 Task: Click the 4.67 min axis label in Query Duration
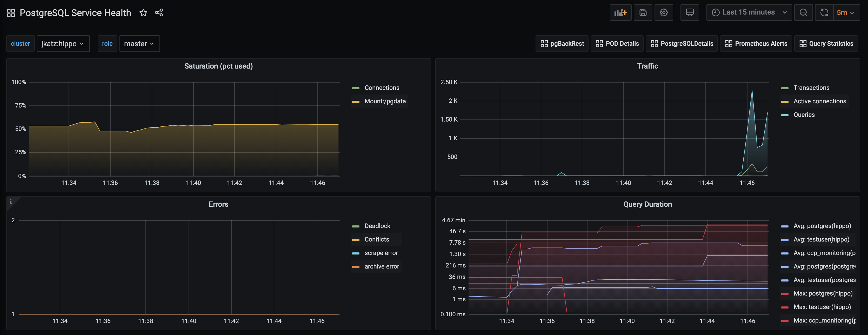(x=453, y=220)
